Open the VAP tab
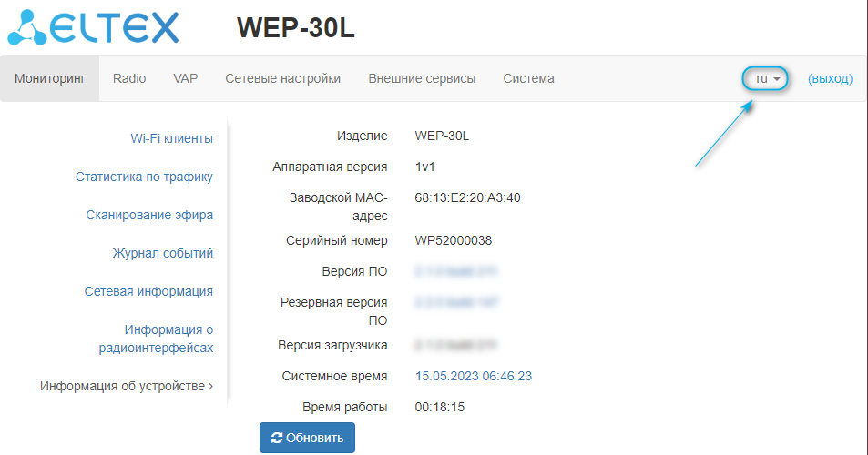This screenshot has width=868, height=455. coord(186,78)
